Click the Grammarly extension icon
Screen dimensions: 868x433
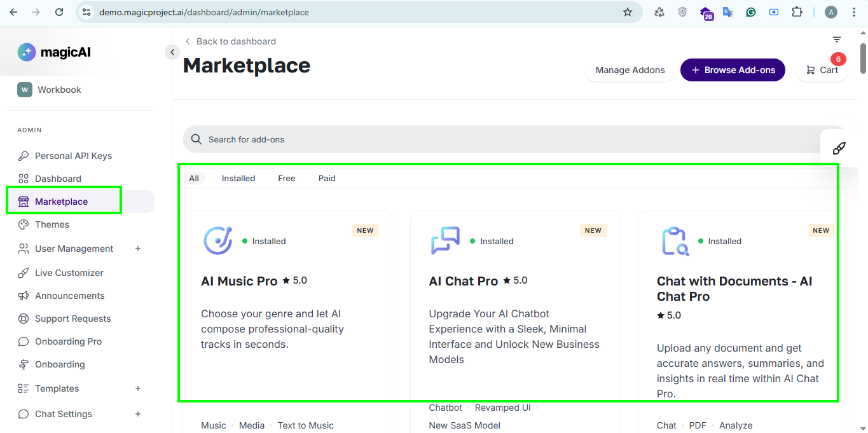[x=751, y=12]
